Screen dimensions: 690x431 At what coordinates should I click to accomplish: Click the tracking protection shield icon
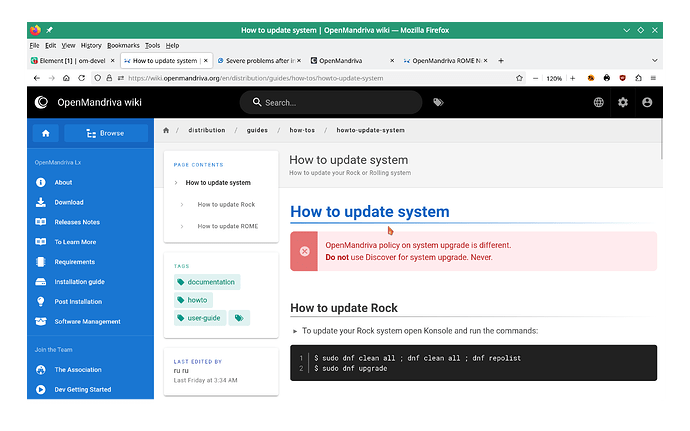97,78
